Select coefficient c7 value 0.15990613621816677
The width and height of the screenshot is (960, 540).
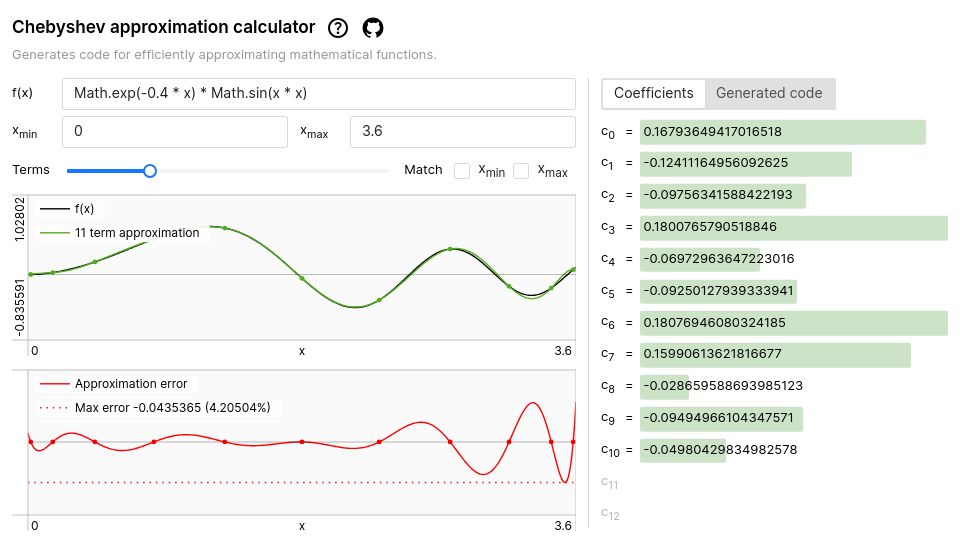click(712, 354)
